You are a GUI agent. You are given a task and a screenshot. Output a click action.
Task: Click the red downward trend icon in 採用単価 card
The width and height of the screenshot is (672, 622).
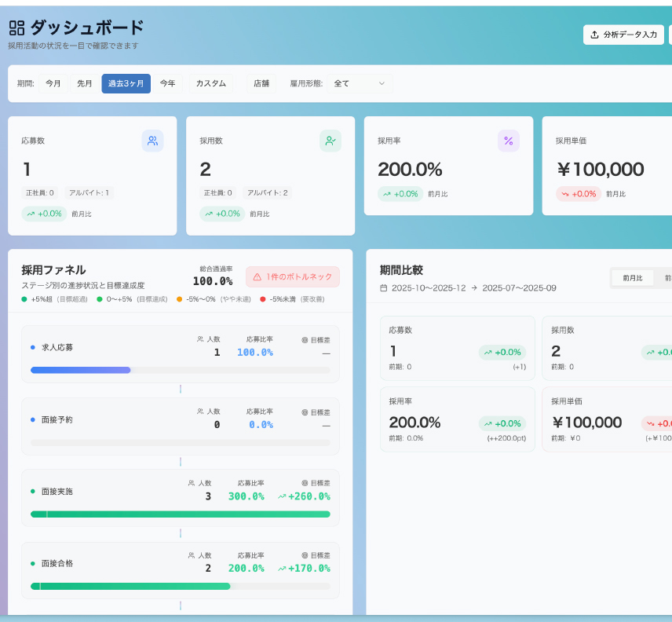click(565, 194)
